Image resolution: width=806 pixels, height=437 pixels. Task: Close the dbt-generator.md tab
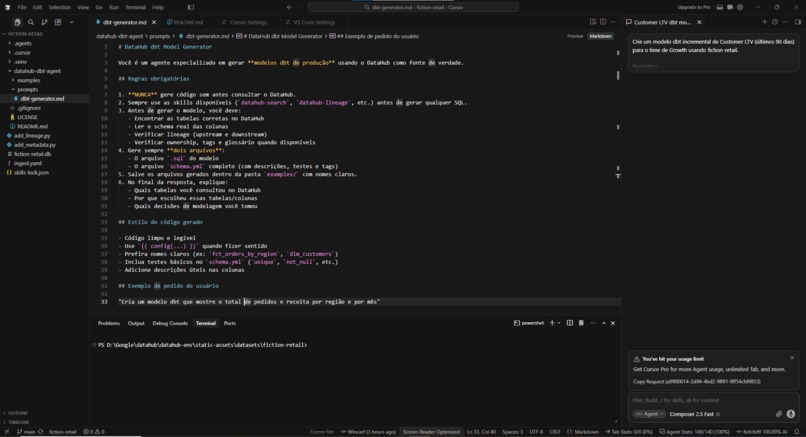154,23
